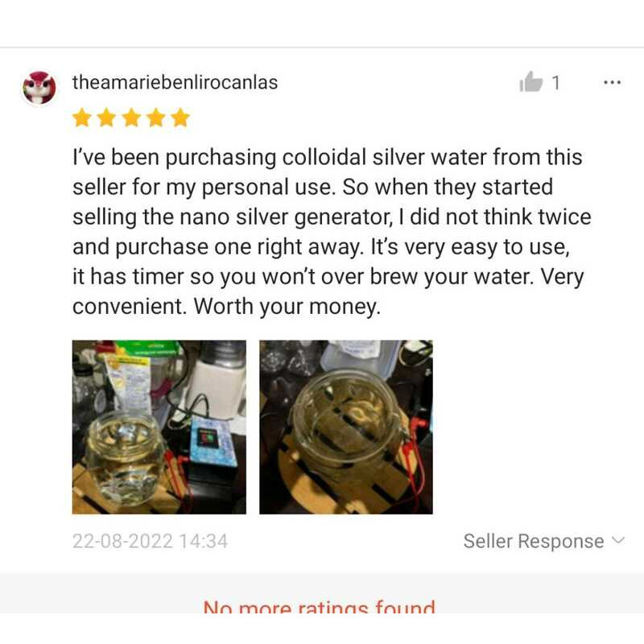Open the three-dot more options menu
The image size is (644, 644).
612,83
